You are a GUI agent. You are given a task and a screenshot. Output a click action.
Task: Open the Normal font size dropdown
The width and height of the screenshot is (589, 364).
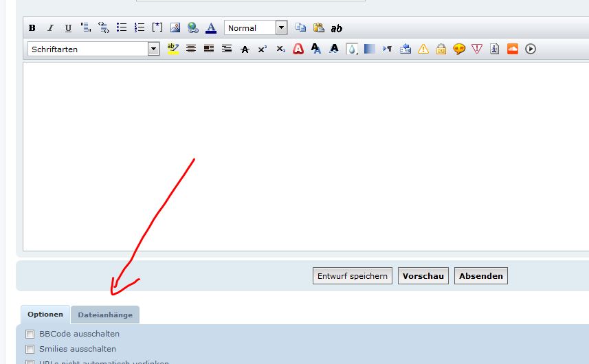(x=281, y=28)
